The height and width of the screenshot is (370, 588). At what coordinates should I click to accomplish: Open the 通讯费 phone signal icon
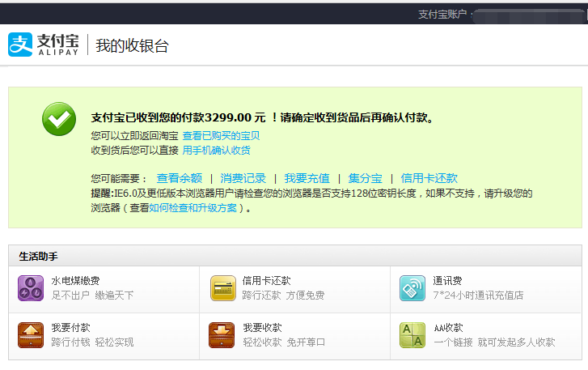[x=412, y=288]
